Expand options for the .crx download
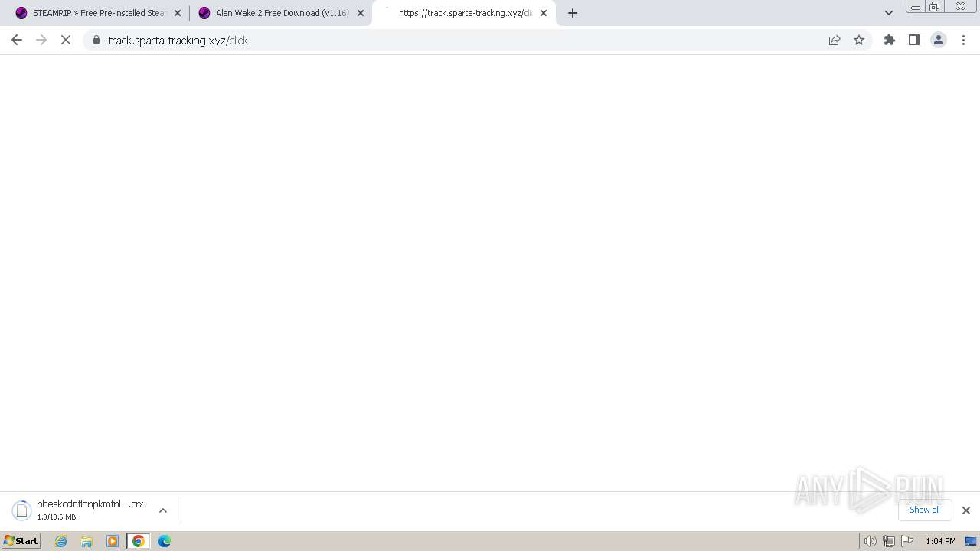This screenshot has width=980, height=551. (x=163, y=510)
